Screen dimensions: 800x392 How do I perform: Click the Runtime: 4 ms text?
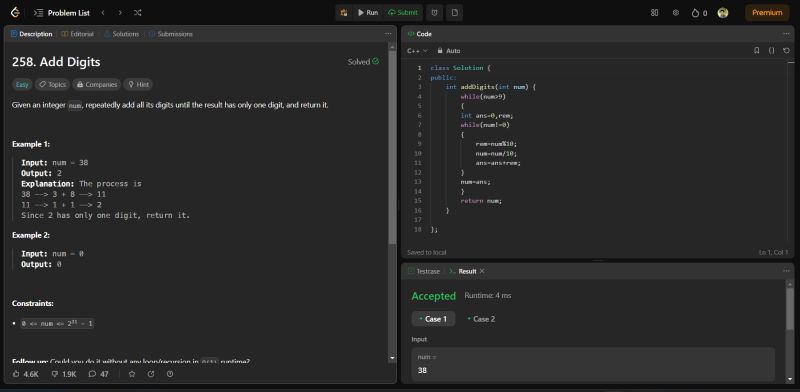(x=488, y=296)
